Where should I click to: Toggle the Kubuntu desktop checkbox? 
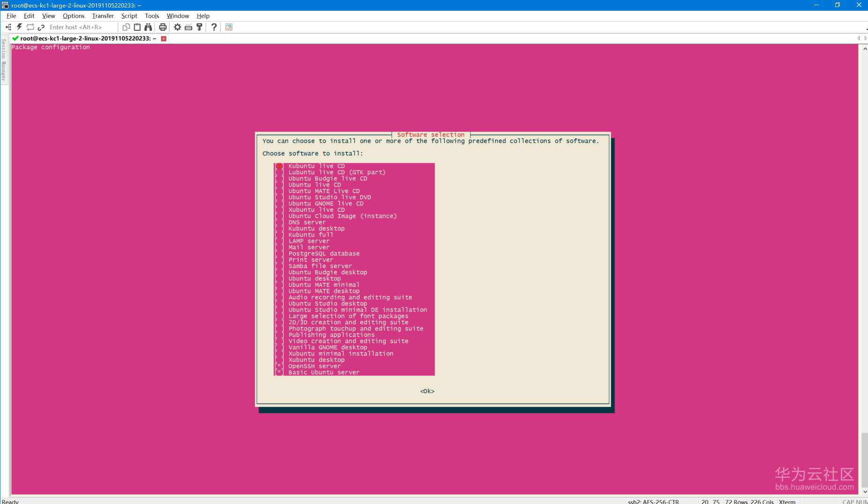279,229
